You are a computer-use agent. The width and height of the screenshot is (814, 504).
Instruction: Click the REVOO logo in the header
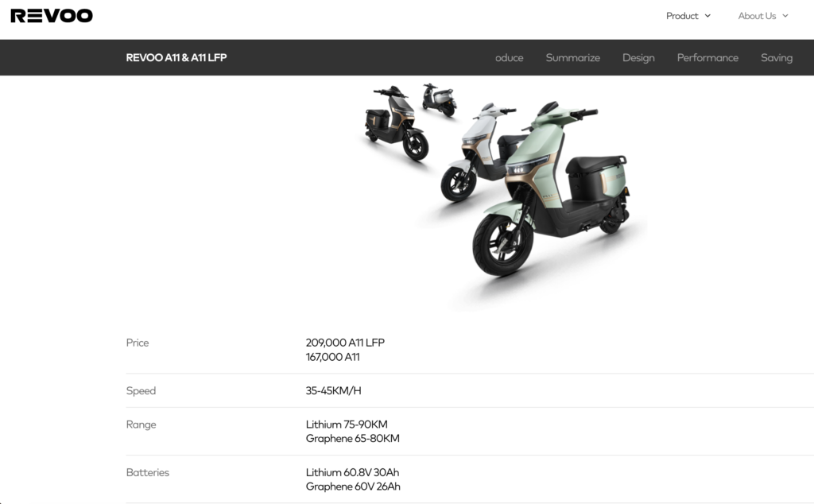click(x=52, y=16)
